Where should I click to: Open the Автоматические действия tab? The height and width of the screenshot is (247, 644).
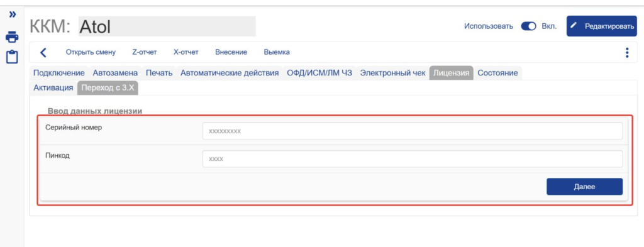pyautogui.click(x=230, y=73)
